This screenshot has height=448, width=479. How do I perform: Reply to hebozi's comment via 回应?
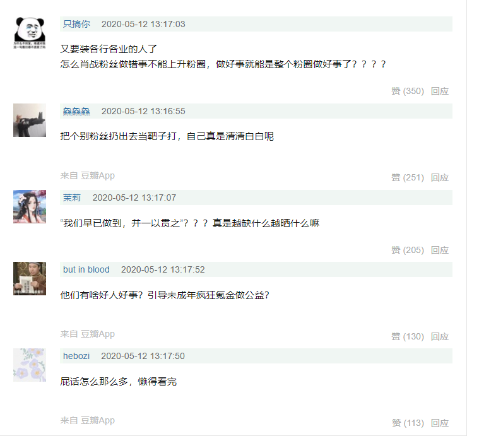pyautogui.click(x=440, y=423)
